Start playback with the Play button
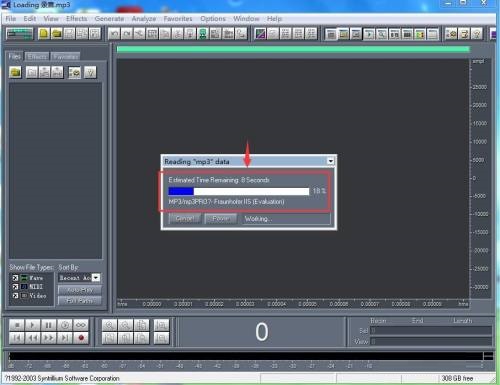The width and height of the screenshot is (500, 385). (x=33, y=325)
